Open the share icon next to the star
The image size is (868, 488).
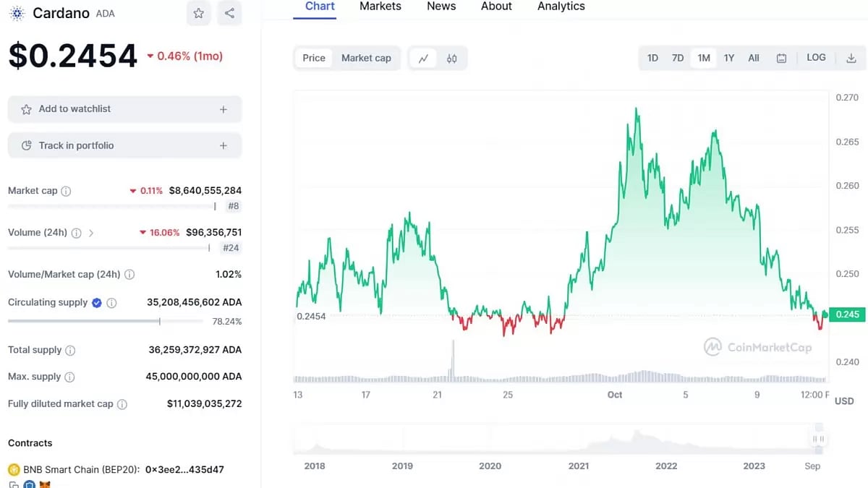coord(229,13)
